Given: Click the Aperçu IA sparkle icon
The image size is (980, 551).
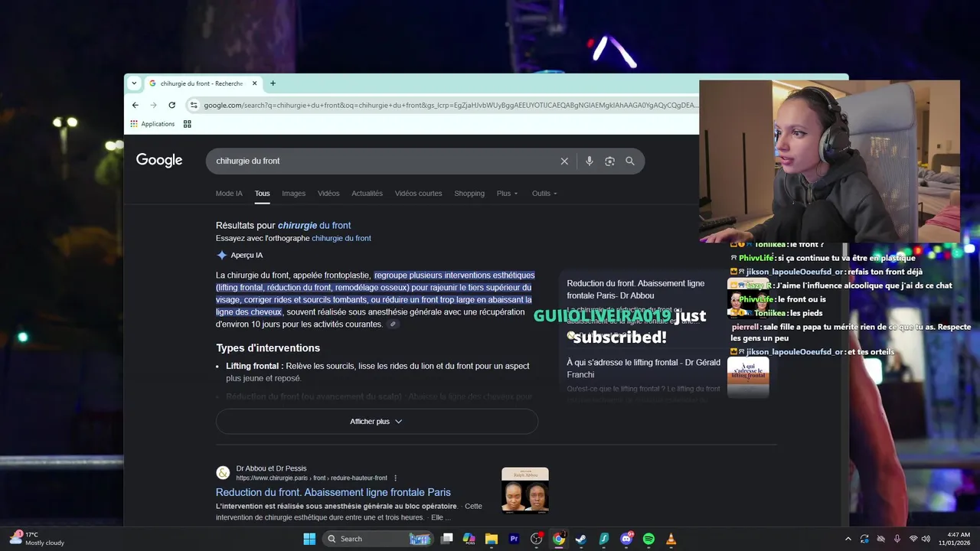Looking at the screenshot, I should click(222, 255).
